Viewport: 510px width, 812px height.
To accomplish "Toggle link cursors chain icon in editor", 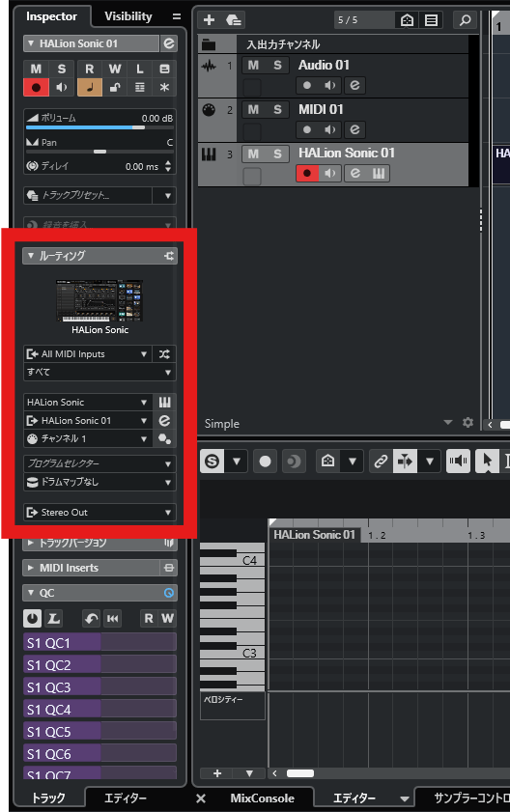I will coord(381,461).
